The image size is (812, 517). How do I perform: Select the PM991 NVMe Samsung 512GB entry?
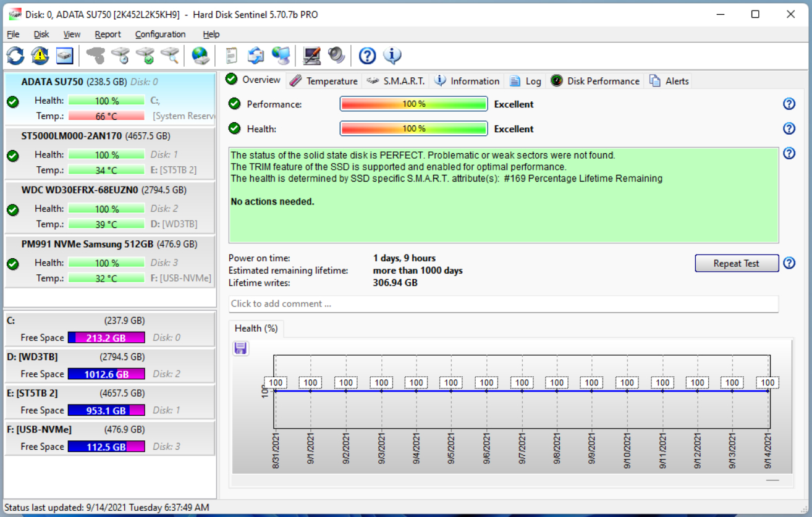click(110, 261)
